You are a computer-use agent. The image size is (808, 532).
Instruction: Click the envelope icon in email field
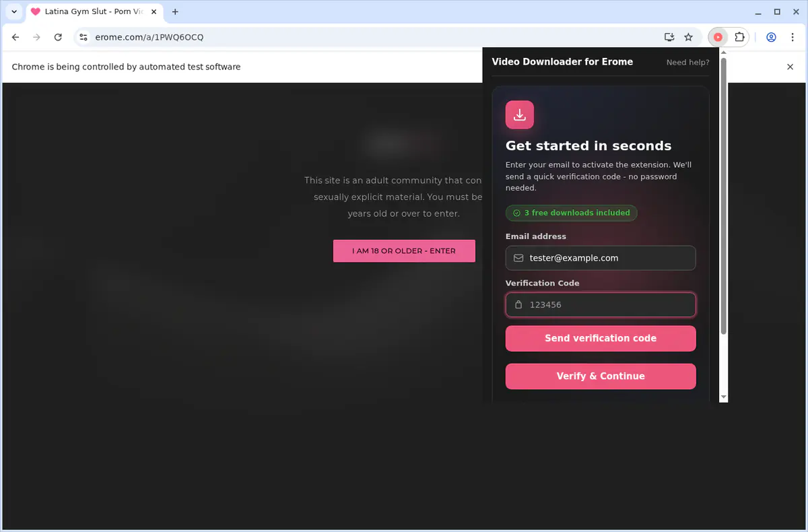pos(518,258)
